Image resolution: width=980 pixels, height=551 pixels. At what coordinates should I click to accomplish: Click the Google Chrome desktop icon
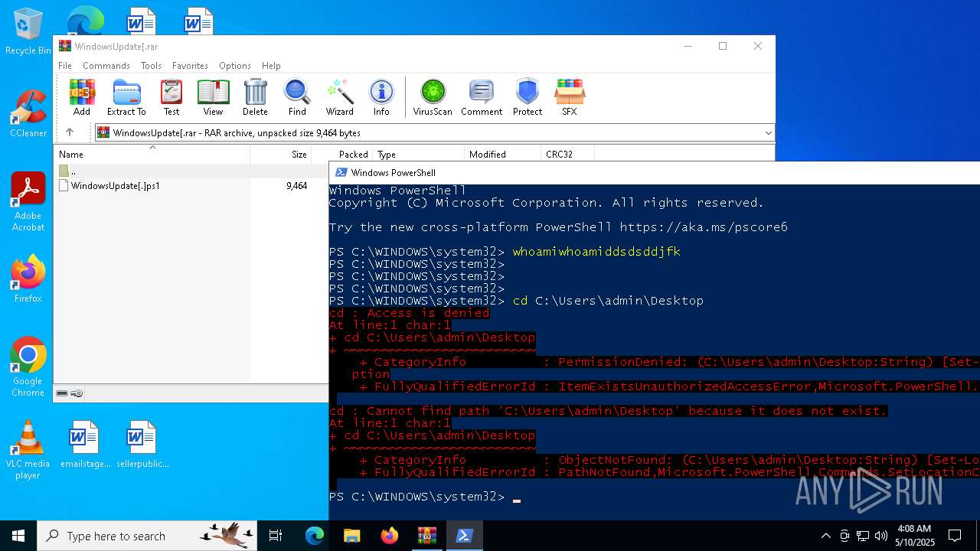click(28, 367)
